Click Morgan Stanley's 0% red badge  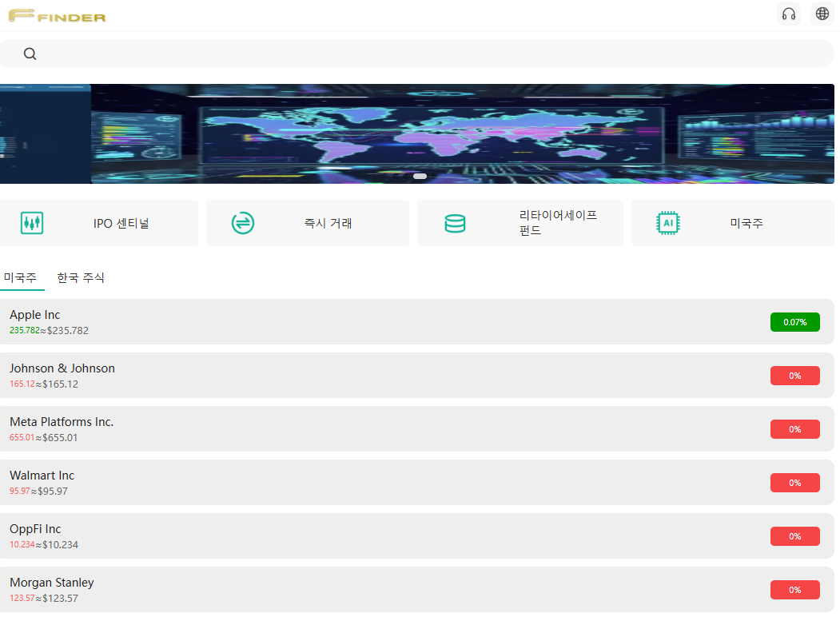(x=795, y=590)
